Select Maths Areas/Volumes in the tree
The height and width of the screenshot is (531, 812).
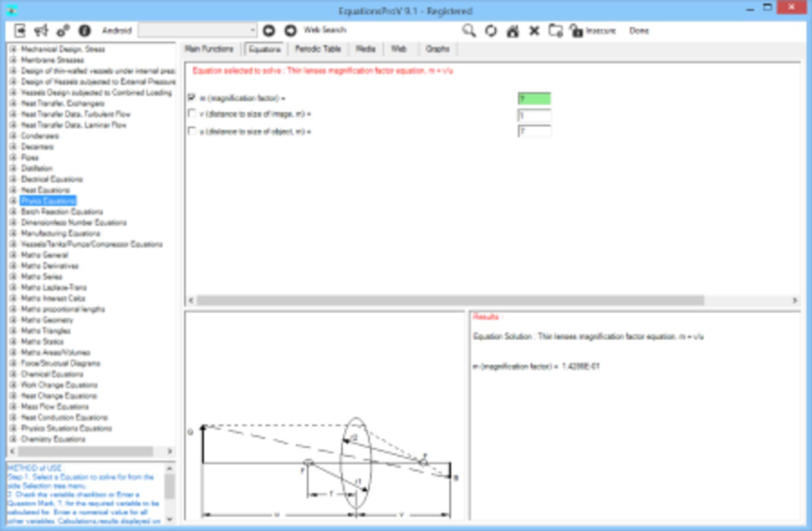[x=56, y=352]
